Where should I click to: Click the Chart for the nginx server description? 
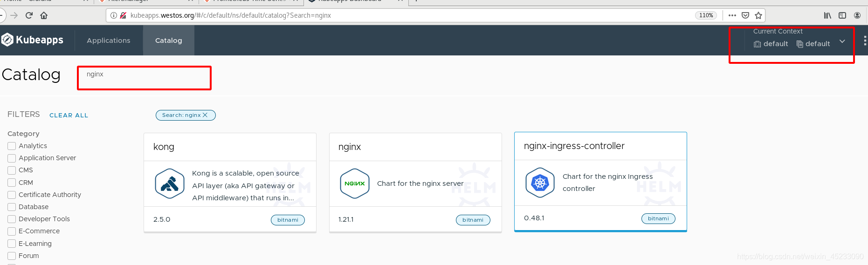click(x=420, y=183)
